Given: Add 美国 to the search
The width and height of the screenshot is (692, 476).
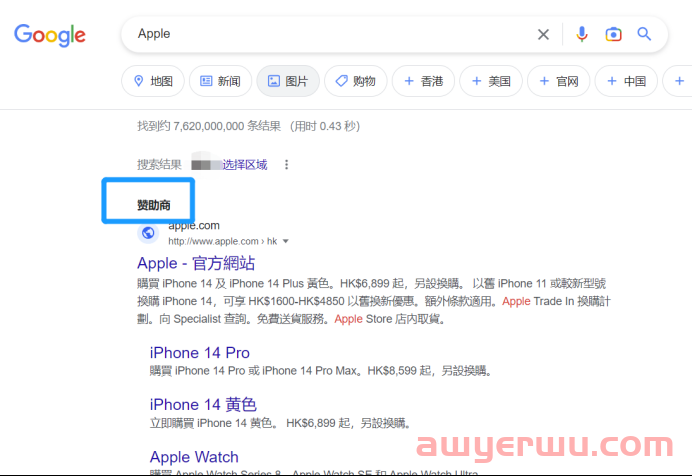Looking at the screenshot, I should click(491, 81).
